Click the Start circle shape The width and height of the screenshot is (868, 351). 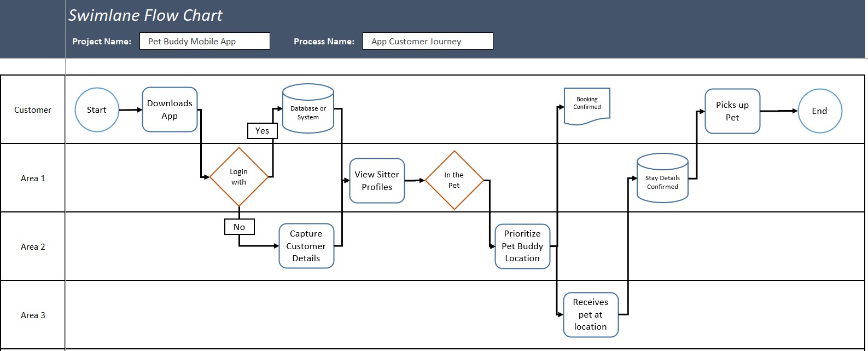click(x=97, y=110)
